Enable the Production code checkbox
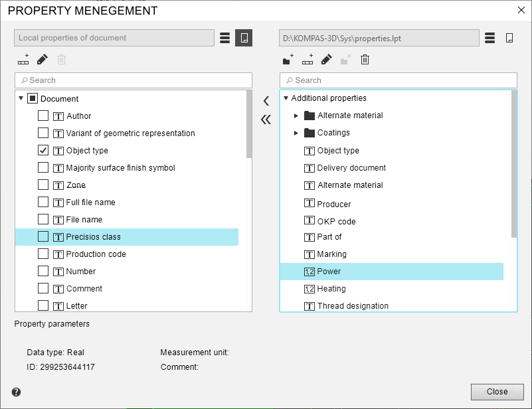The height and width of the screenshot is (409, 532). coord(43,254)
